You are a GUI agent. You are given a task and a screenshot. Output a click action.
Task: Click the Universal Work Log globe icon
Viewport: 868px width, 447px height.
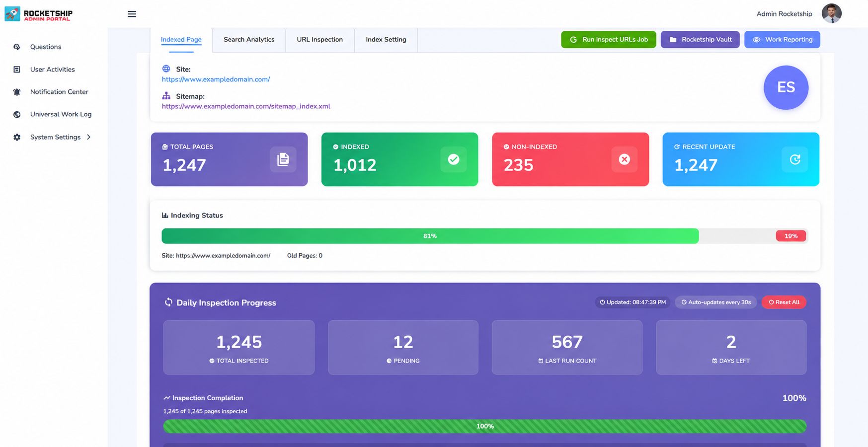pos(17,114)
